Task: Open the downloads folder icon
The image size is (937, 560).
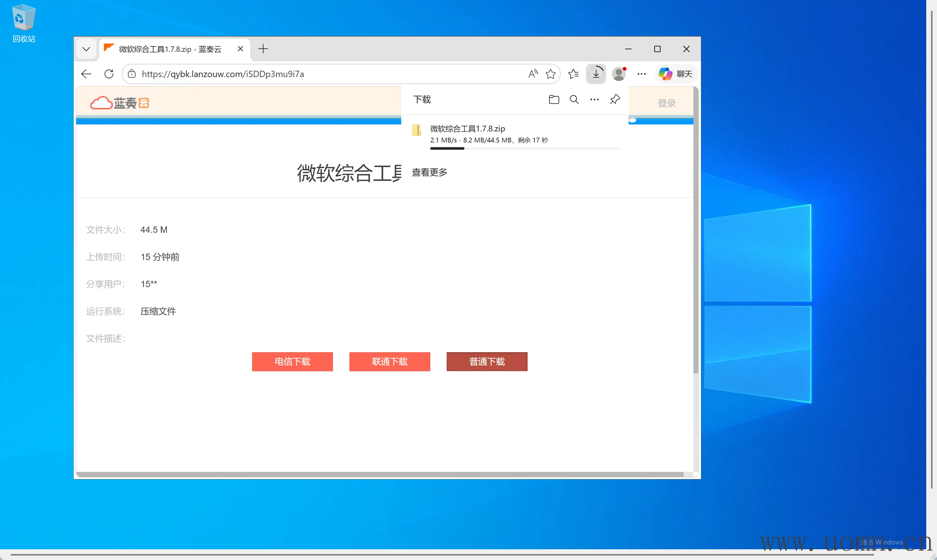Action: tap(553, 99)
